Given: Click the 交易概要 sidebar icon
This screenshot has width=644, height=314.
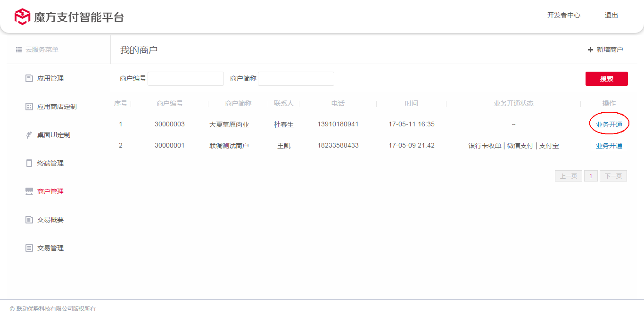Looking at the screenshot, I should 29,220.
